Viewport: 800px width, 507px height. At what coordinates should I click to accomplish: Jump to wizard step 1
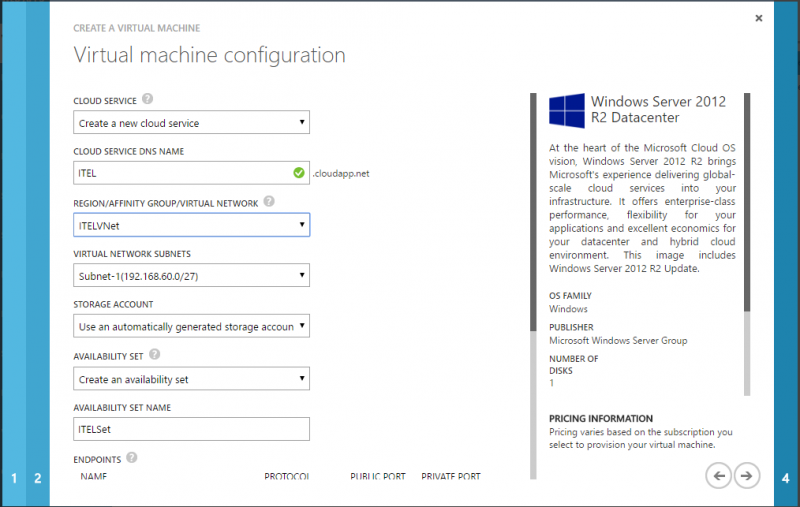point(14,478)
